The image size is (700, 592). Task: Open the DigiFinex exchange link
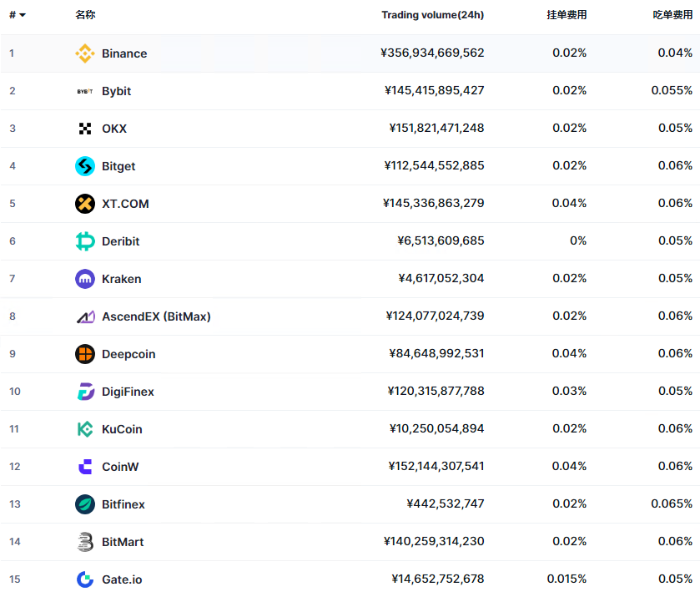[128, 392]
